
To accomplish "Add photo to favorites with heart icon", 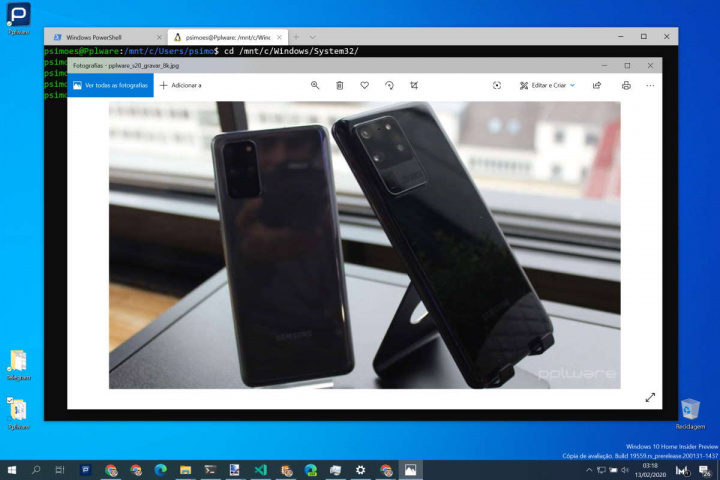I will [x=365, y=86].
